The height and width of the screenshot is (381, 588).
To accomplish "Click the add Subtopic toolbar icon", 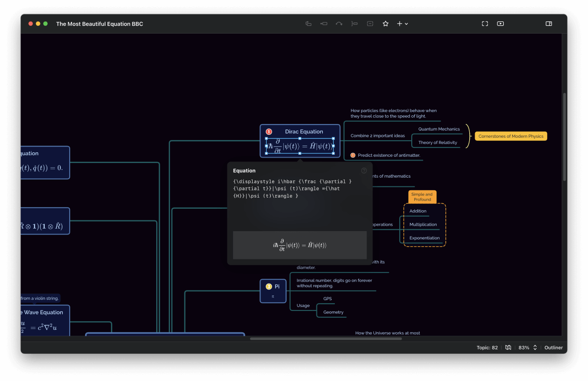I will pos(324,23).
